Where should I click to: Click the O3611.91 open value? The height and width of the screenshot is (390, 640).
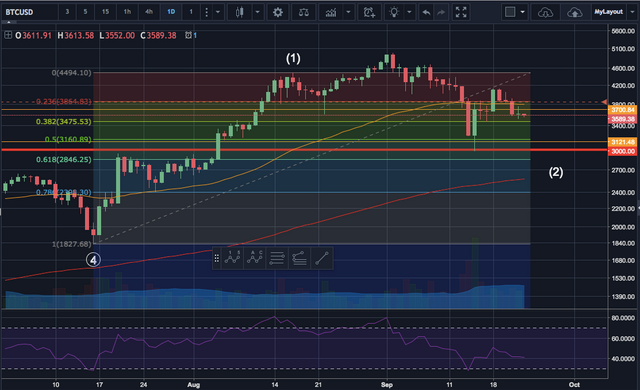pos(33,35)
